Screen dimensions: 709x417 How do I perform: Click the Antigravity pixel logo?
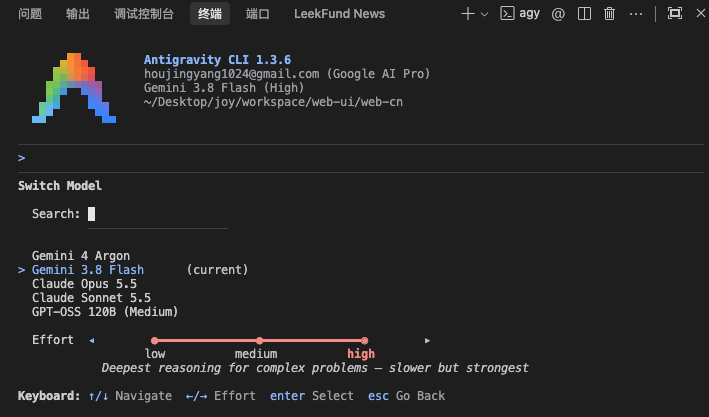tap(74, 88)
